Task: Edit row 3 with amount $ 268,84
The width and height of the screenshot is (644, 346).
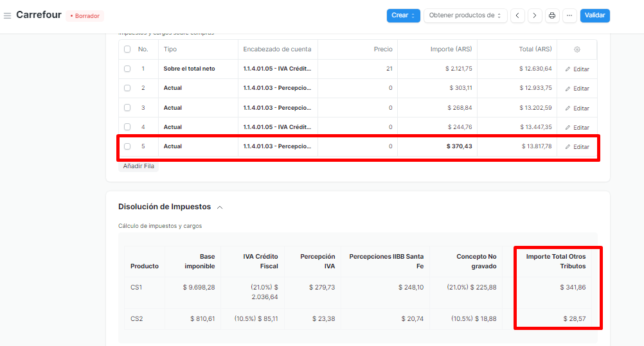Action: point(577,108)
